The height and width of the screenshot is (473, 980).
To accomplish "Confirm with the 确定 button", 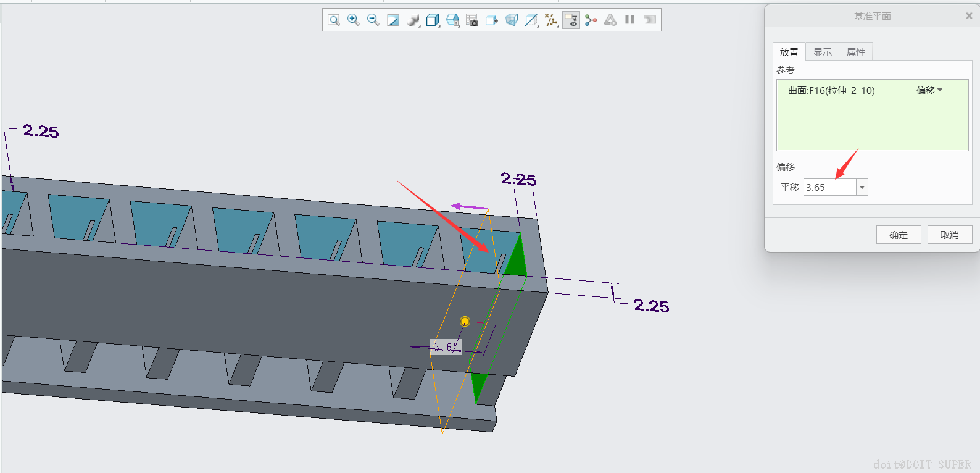I will click(899, 235).
